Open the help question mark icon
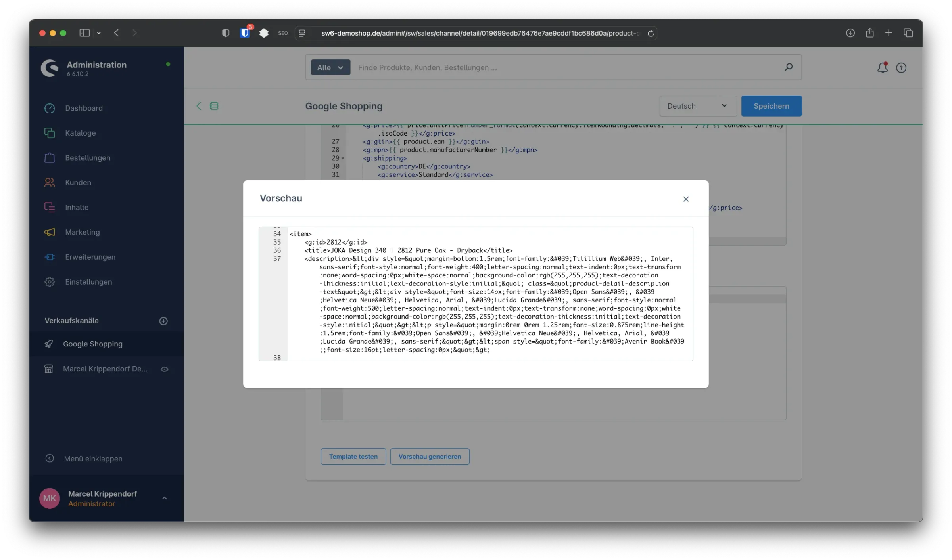Screen dimensions: 952x560 click(x=901, y=68)
